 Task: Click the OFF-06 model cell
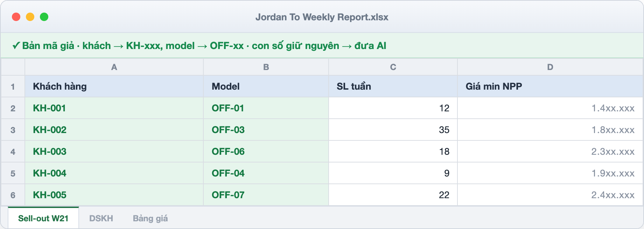[x=266, y=152]
